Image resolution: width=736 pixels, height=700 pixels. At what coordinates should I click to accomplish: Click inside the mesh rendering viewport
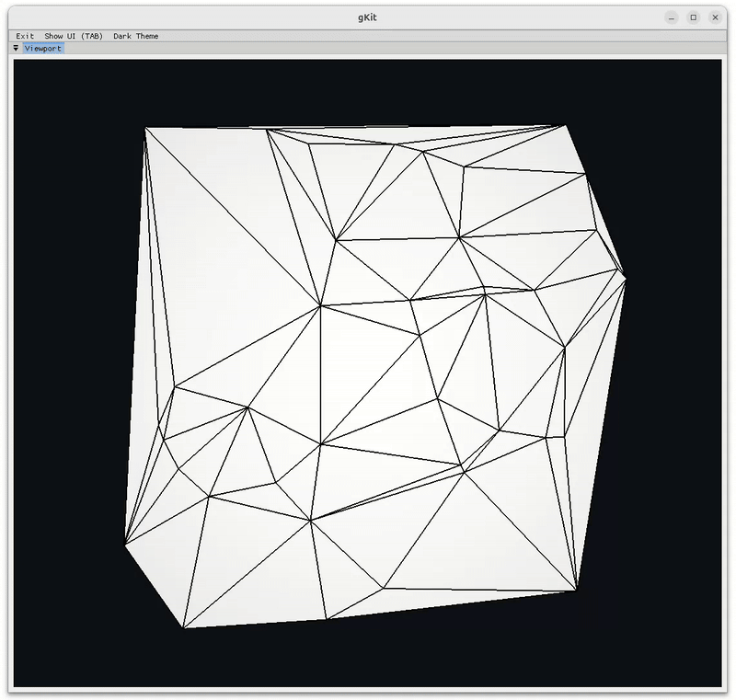367,373
